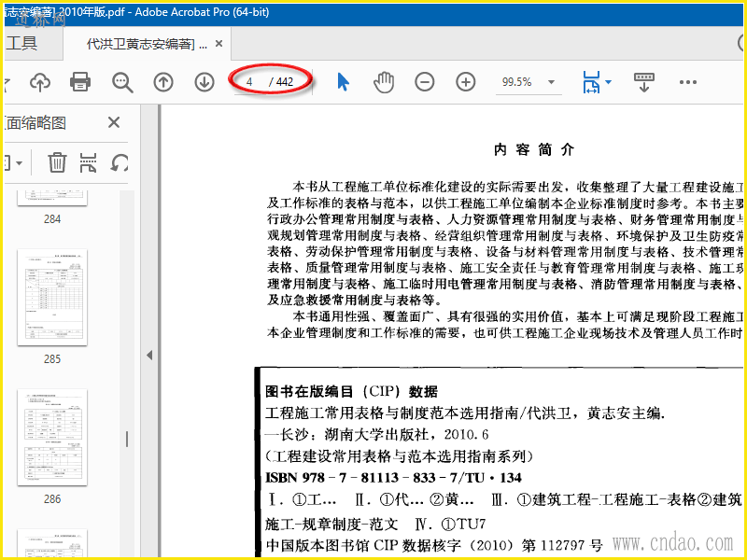
Task: Open the 工具 (Tools) tab
Action: (x=21, y=43)
